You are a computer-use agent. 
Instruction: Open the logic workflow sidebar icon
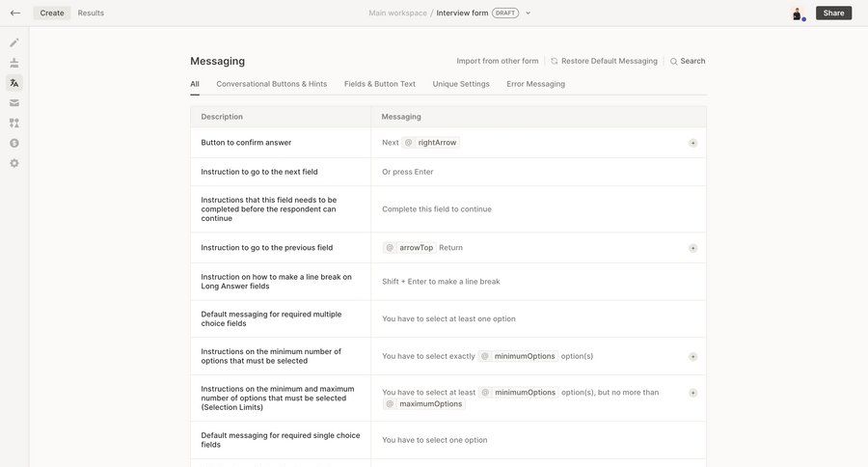(x=14, y=123)
